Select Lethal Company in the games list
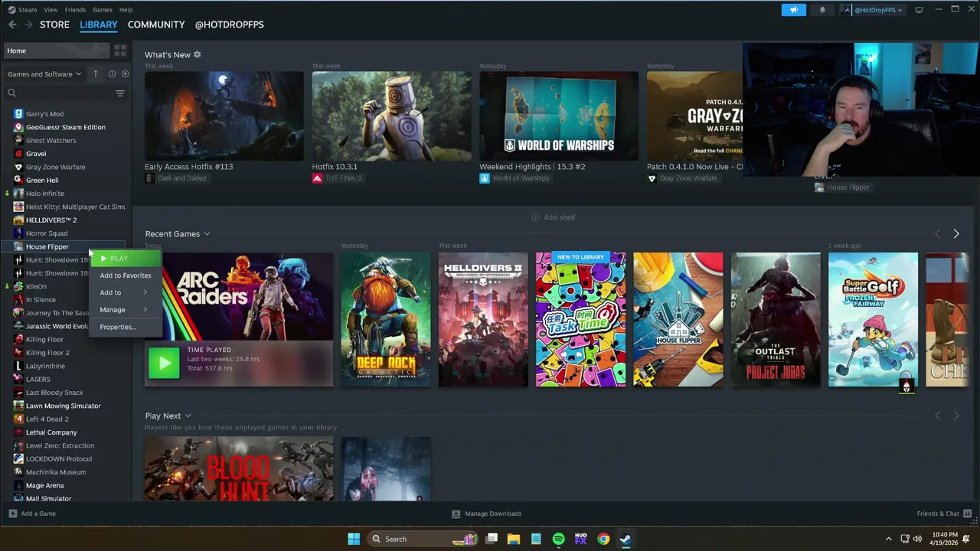The height and width of the screenshot is (551, 980). (51, 432)
